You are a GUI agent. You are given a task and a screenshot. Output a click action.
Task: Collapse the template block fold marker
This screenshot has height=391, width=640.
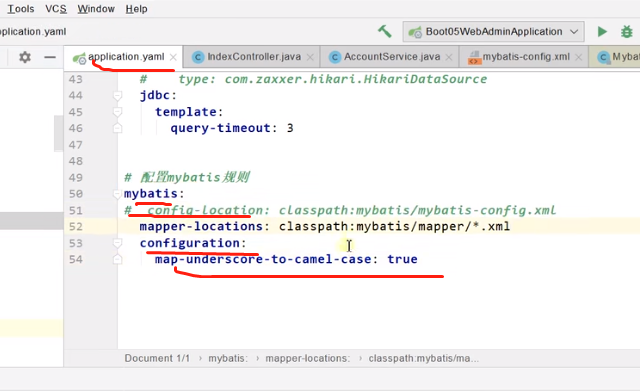(x=117, y=112)
